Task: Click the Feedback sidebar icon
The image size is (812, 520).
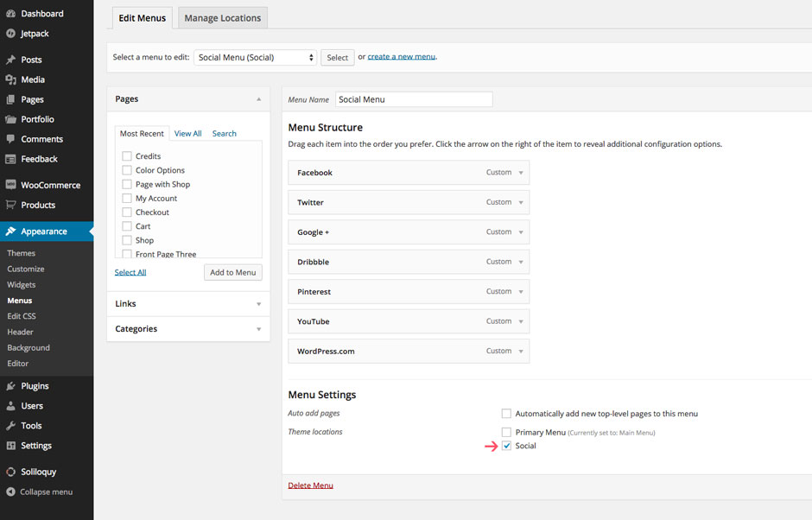Action: point(10,159)
